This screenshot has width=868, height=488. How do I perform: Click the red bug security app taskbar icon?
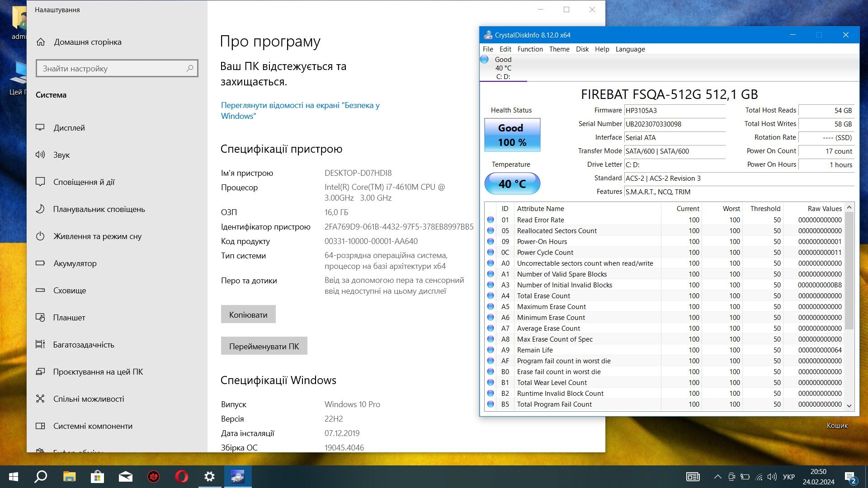pos(153,477)
